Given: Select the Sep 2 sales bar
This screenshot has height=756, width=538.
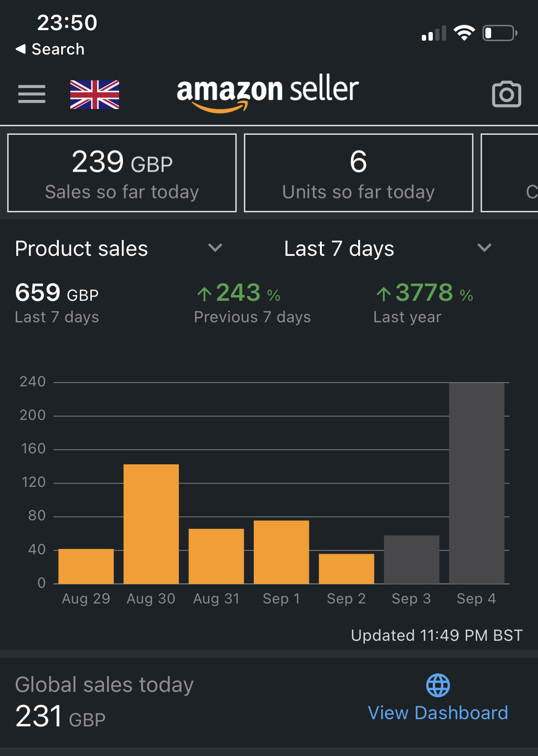Looking at the screenshot, I should coord(346,569).
